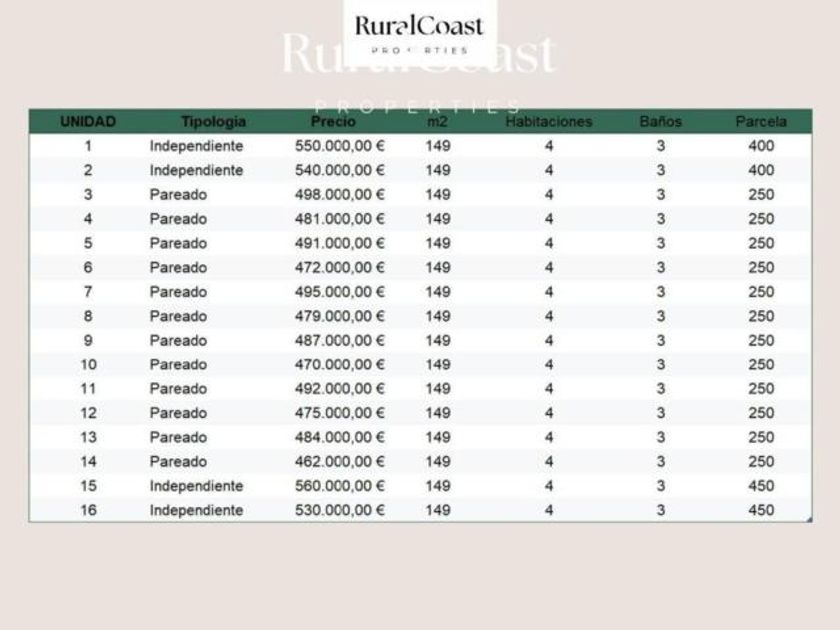Select unit number 16 in UNIDAD column

click(88, 510)
